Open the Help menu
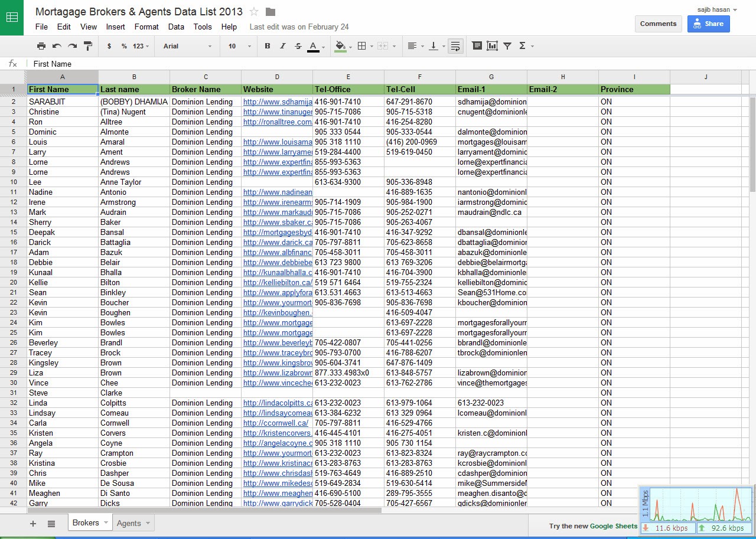Image resolution: width=756 pixels, height=539 pixels. pyautogui.click(x=229, y=27)
